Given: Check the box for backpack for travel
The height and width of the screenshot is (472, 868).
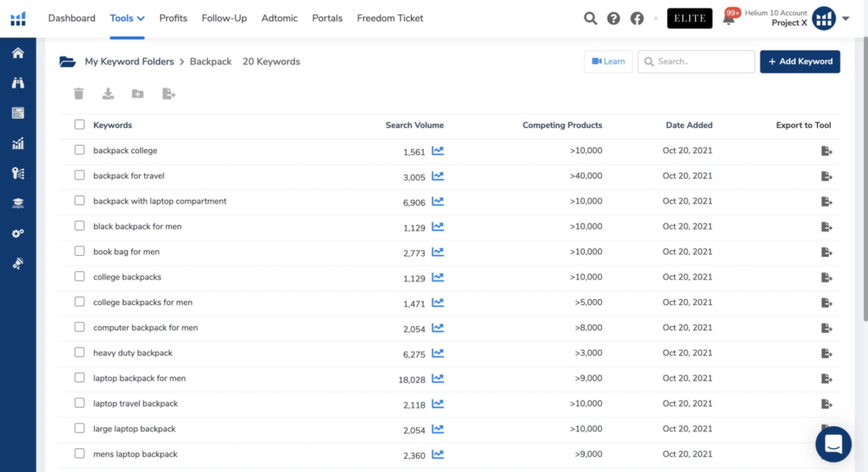Looking at the screenshot, I should pos(80,175).
